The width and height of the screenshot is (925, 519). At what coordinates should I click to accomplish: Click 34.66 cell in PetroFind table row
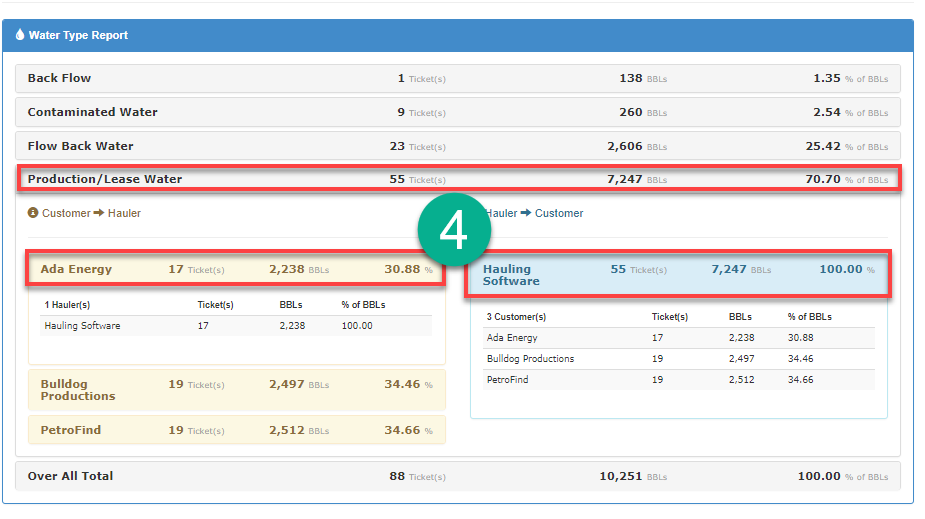[801, 380]
